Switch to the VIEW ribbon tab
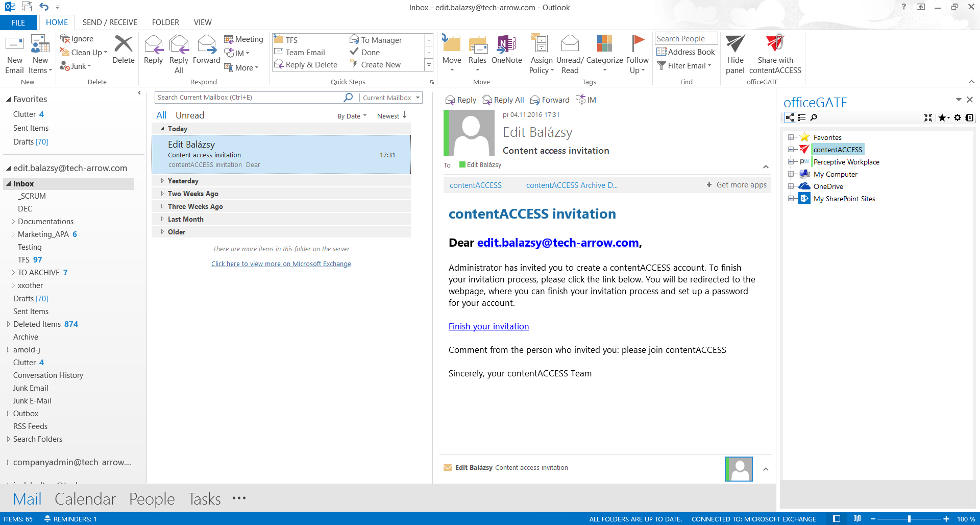 click(203, 22)
